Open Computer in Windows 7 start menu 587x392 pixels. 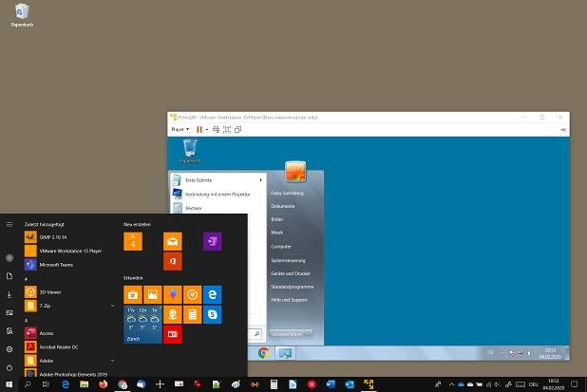pyautogui.click(x=281, y=247)
